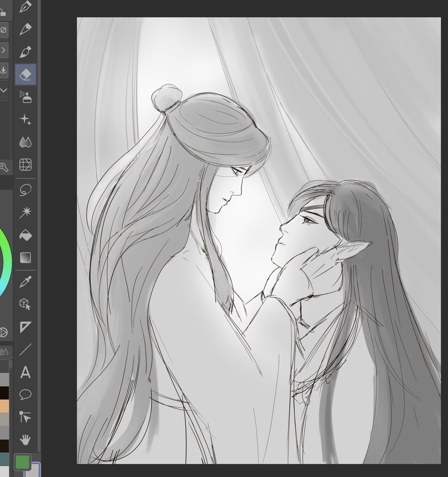Select the Text tool
This screenshot has height=477, width=448.
(25, 372)
